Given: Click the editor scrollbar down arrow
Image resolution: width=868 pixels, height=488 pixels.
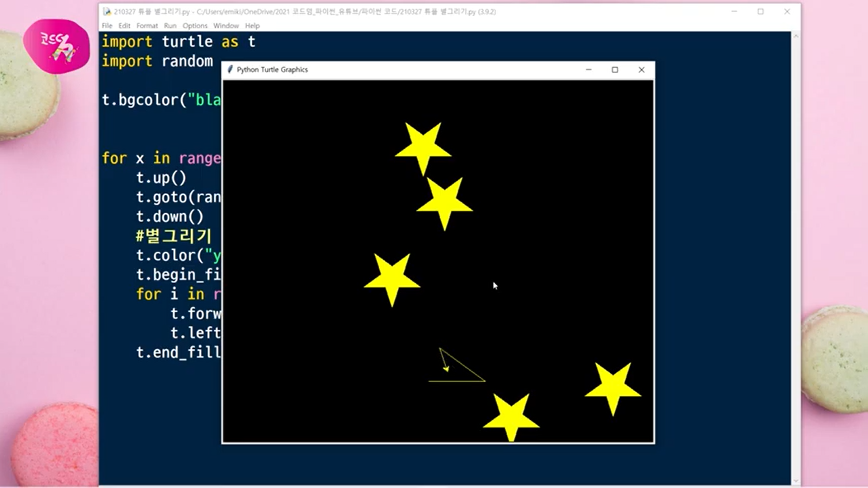Looking at the screenshot, I should [796, 482].
